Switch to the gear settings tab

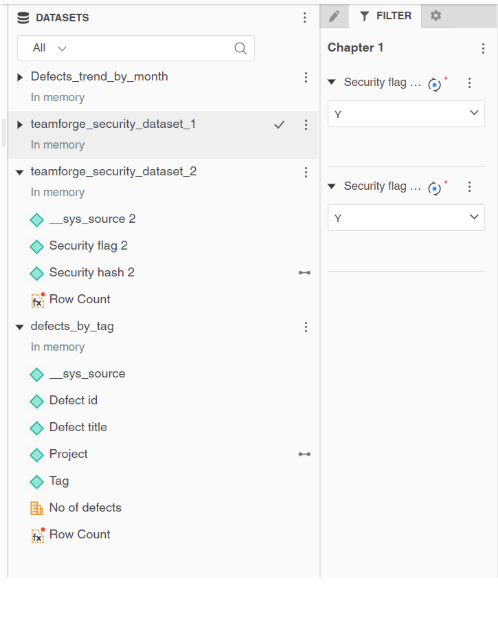pyautogui.click(x=436, y=16)
